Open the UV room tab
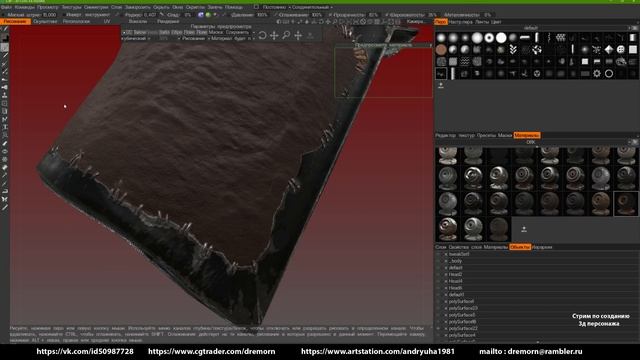640x360 pixels. (107, 21)
